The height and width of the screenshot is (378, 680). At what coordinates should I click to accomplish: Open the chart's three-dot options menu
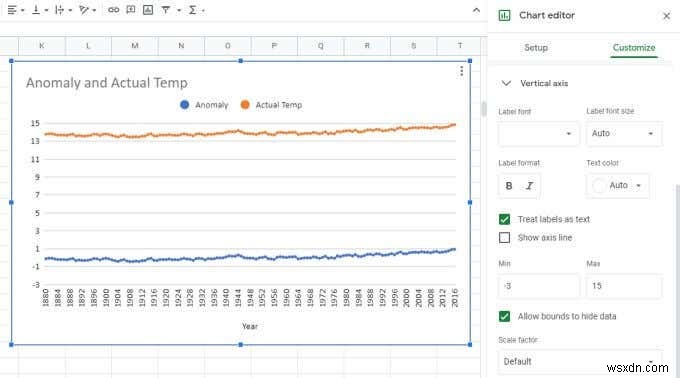pos(461,71)
